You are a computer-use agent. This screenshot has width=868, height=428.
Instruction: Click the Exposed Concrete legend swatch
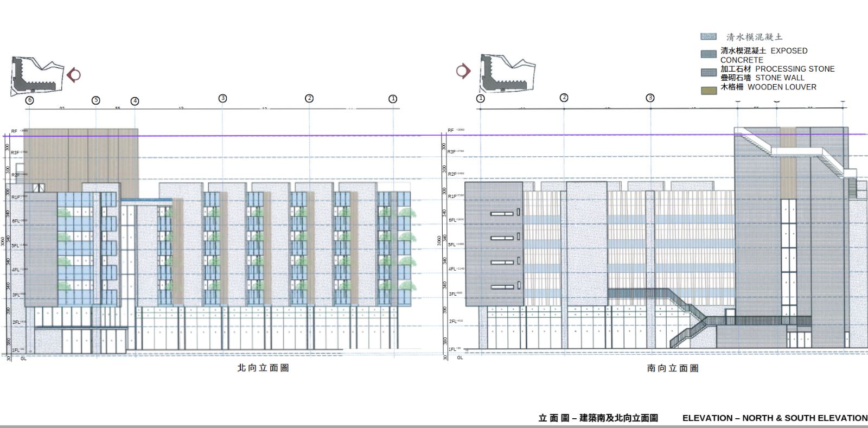[x=709, y=54]
